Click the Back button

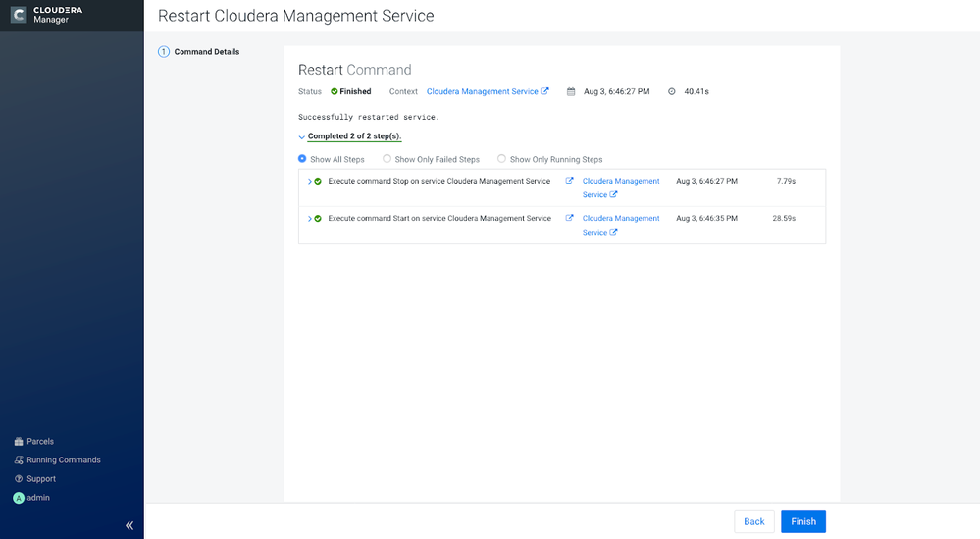pos(753,521)
